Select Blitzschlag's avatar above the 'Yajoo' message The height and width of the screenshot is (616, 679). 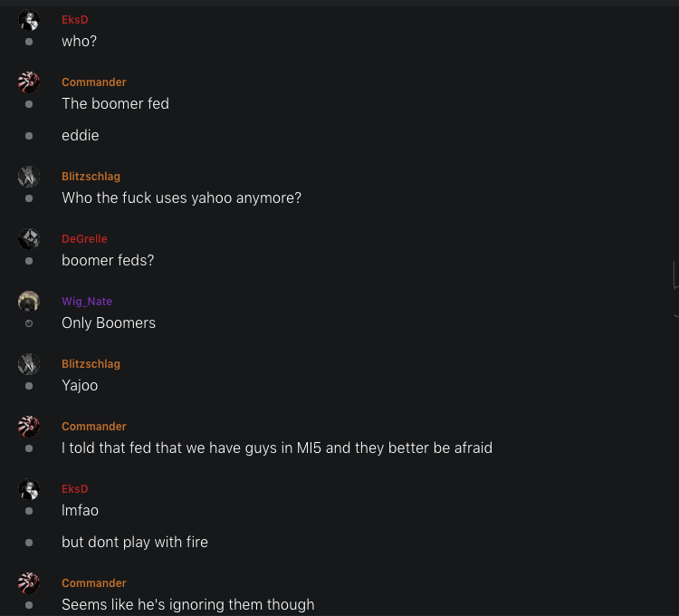[29, 364]
